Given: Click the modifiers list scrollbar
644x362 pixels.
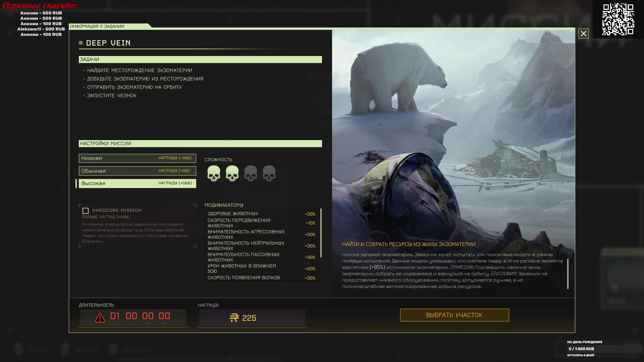Looking at the screenshot, I should pyautogui.click(x=321, y=233).
